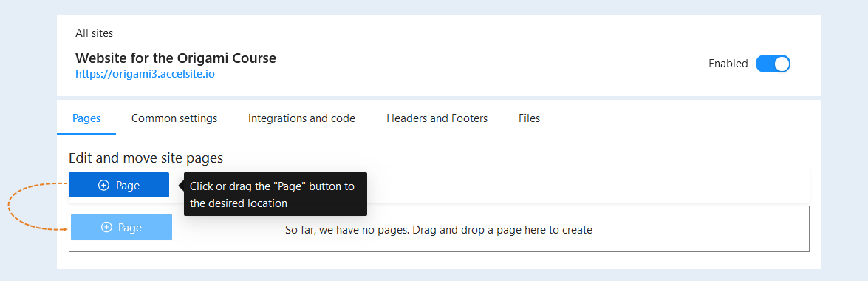
Task: Open the "All sites" breadcrumb link
Action: point(94,33)
